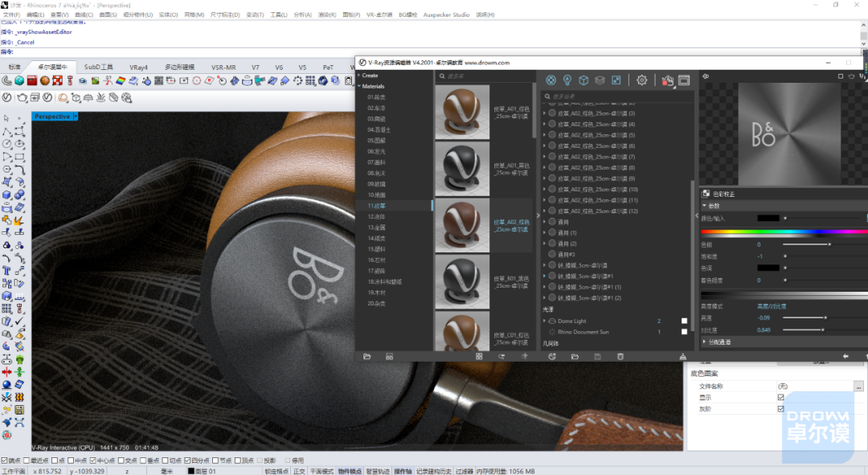Open the Lights category lightbulb icon
Image resolution: width=868 pixels, height=475 pixels.
coord(567,80)
